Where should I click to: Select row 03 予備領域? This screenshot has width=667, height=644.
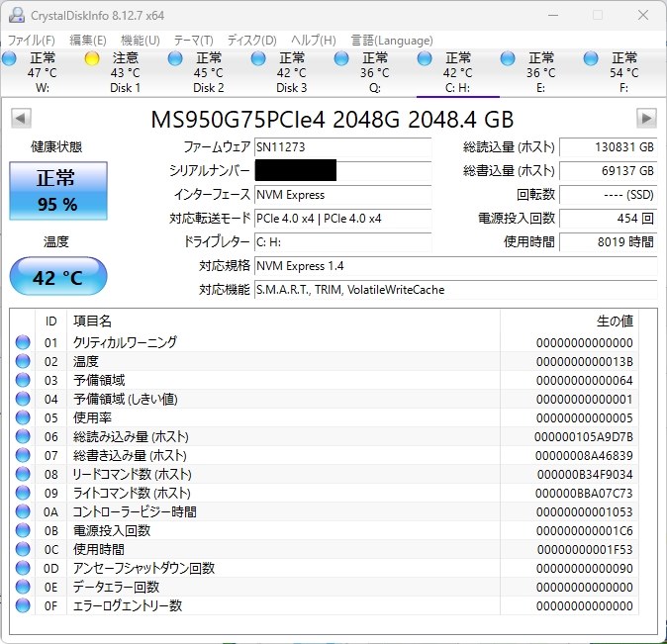click(325, 380)
